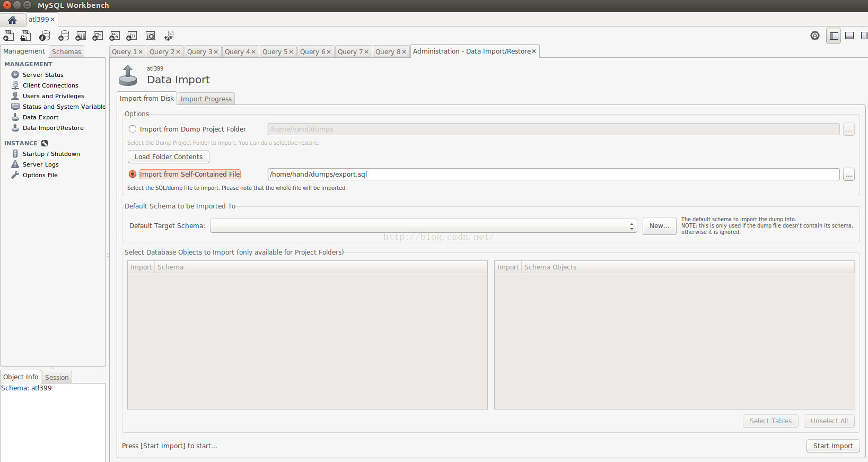Image resolution: width=868 pixels, height=462 pixels.
Task: Click the Schema column header
Action: click(321, 267)
